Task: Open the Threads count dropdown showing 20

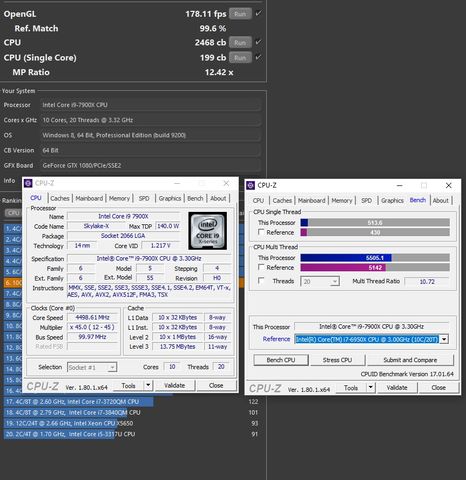Action: 320,282
